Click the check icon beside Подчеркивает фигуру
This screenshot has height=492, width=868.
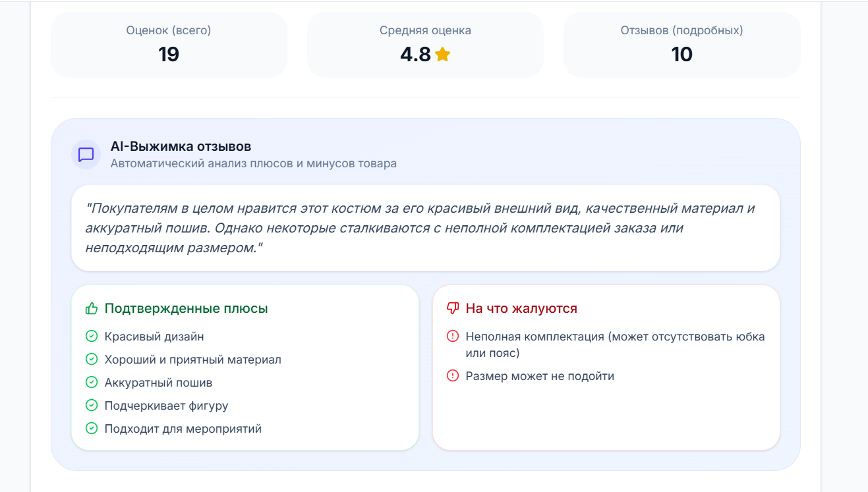coord(92,406)
